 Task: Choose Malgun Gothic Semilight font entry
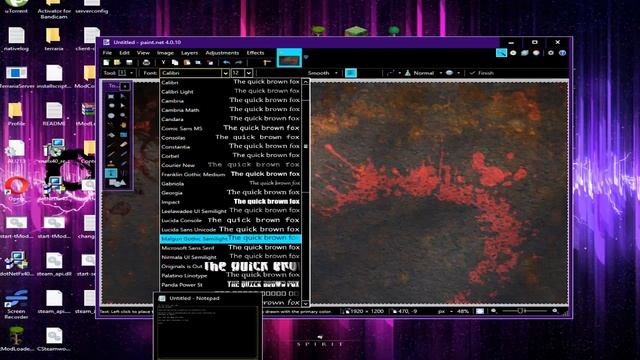click(231, 238)
